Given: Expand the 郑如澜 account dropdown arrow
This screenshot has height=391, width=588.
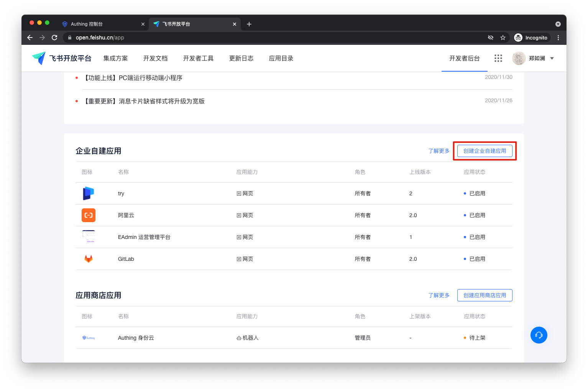Looking at the screenshot, I should point(552,59).
